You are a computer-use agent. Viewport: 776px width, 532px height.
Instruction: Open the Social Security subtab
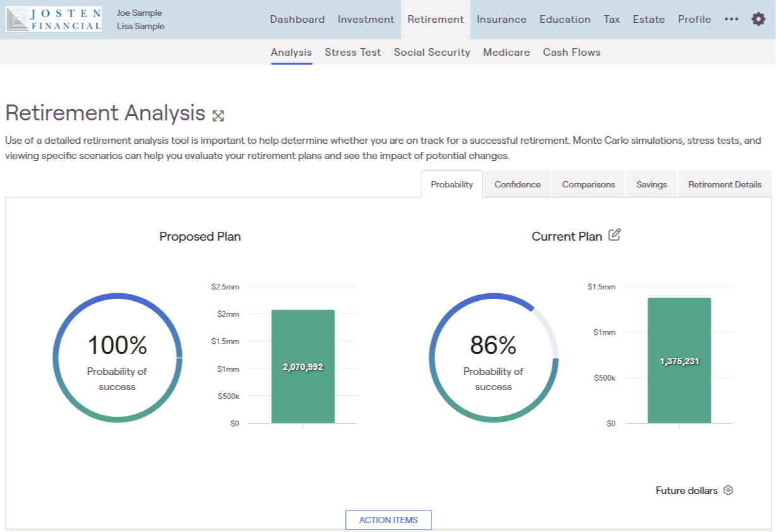click(x=431, y=52)
